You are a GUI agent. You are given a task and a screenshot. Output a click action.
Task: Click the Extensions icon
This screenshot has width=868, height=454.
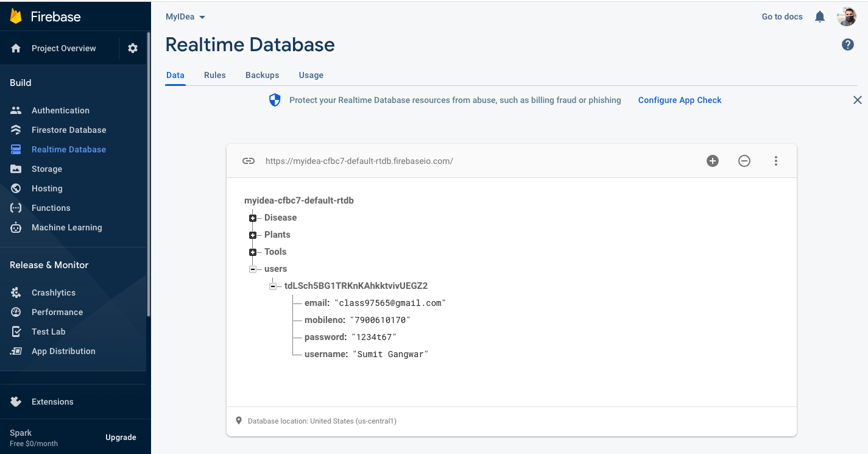[x=16, y=402]
